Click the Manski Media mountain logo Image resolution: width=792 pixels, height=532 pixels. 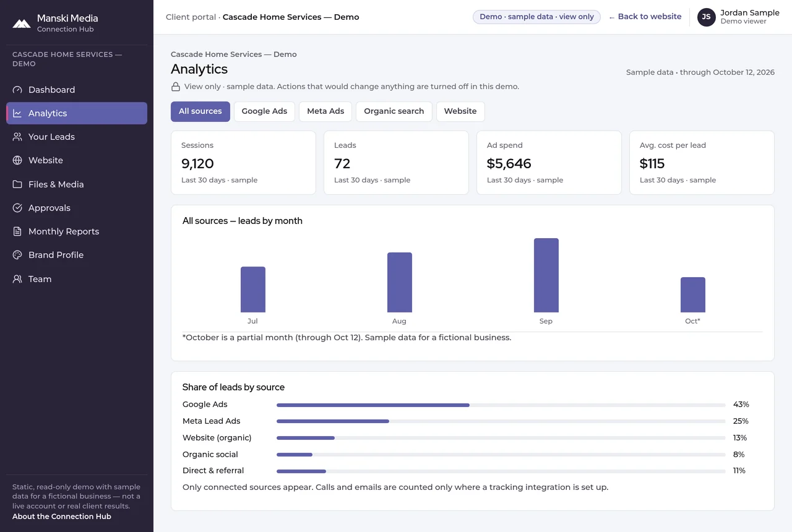tap(22, 24)
